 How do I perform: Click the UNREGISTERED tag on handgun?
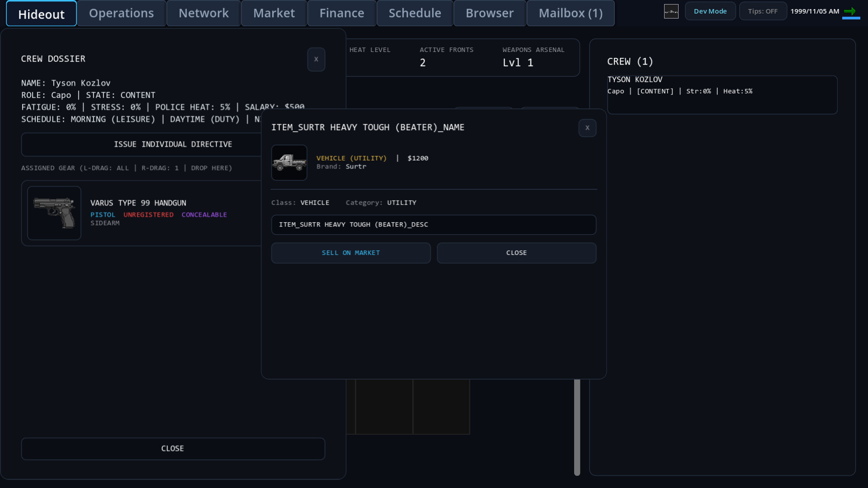pos(149,215)
